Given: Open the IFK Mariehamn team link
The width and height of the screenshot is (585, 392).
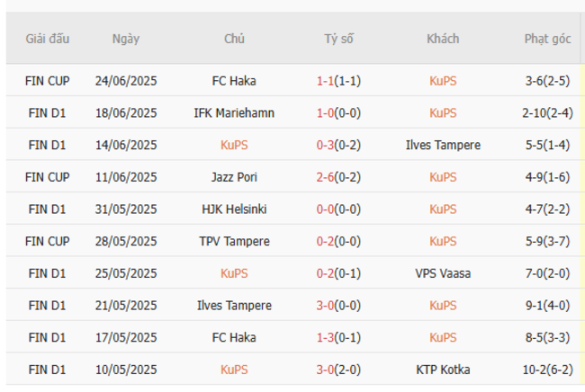Looking at the screenshot, I should point(234,112).
